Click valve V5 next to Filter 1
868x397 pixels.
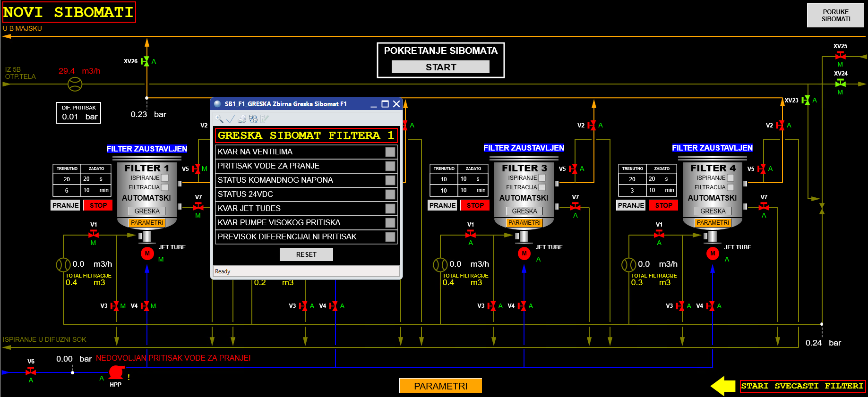tap(196, 169)
